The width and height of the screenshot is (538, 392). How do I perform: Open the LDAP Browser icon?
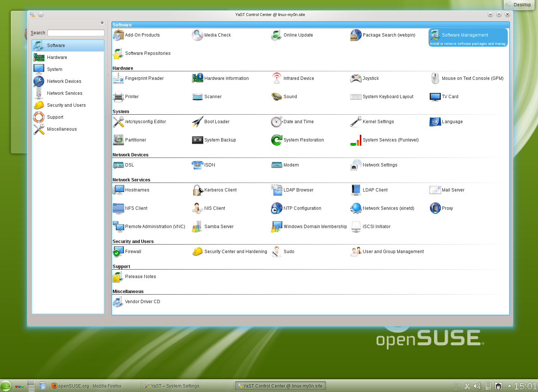277,190
